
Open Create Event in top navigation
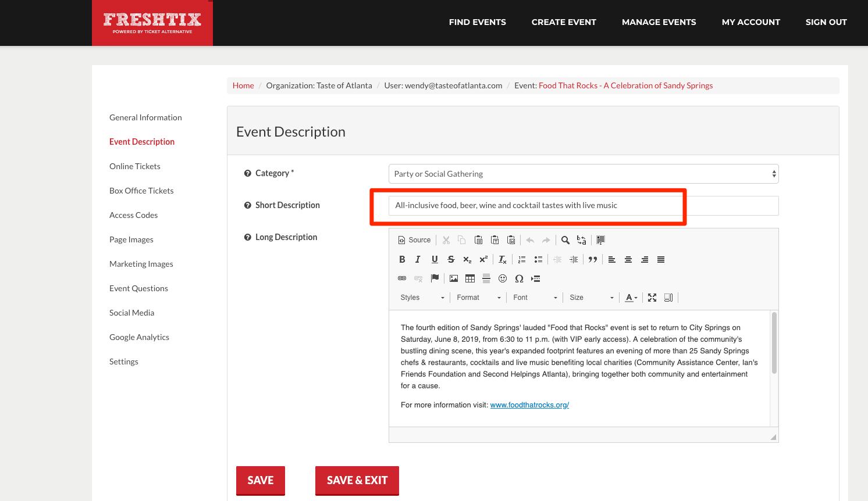(564, 22)
